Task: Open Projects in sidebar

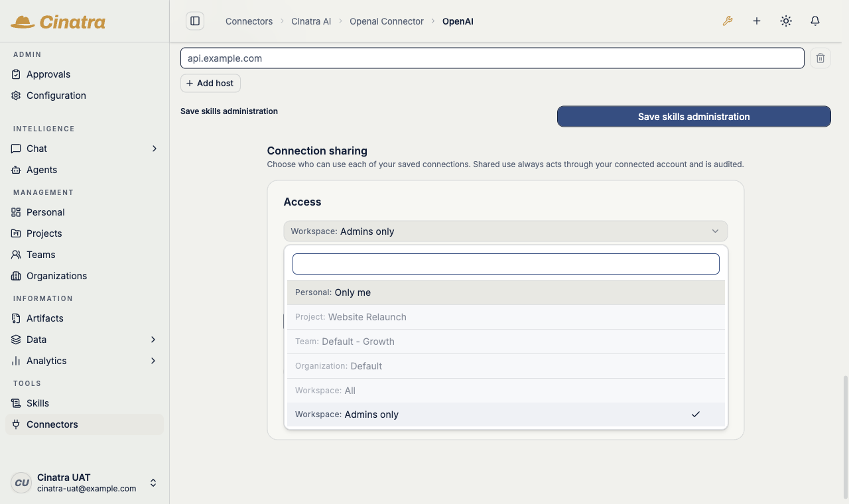Action: point(84,233)
